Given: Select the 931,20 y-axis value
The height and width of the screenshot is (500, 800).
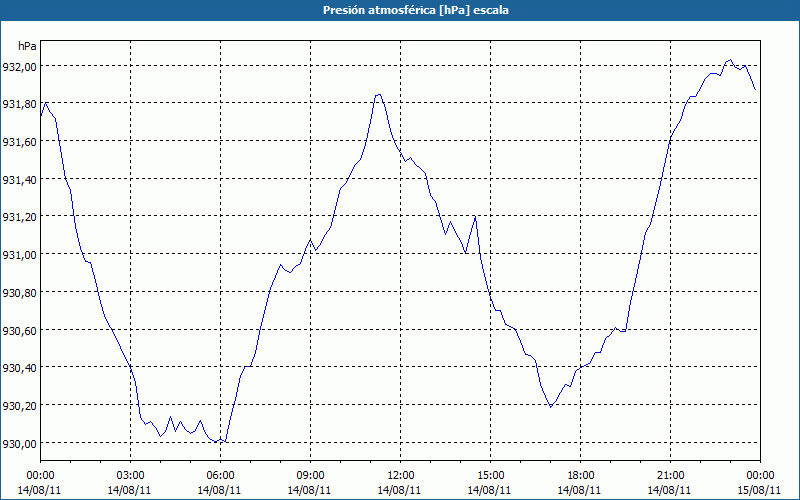Looking at the screenshot, I should point(19,217).
